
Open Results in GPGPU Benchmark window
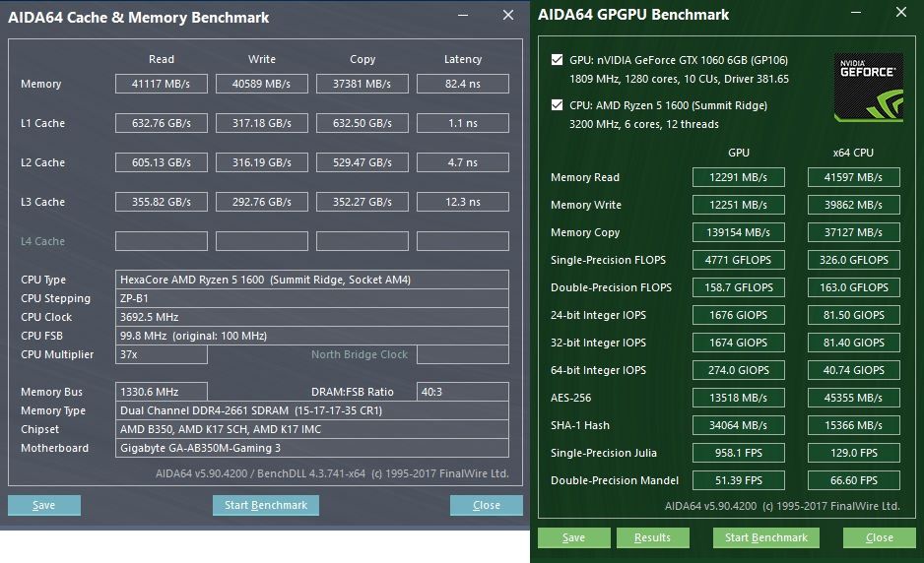coord(652,537)
